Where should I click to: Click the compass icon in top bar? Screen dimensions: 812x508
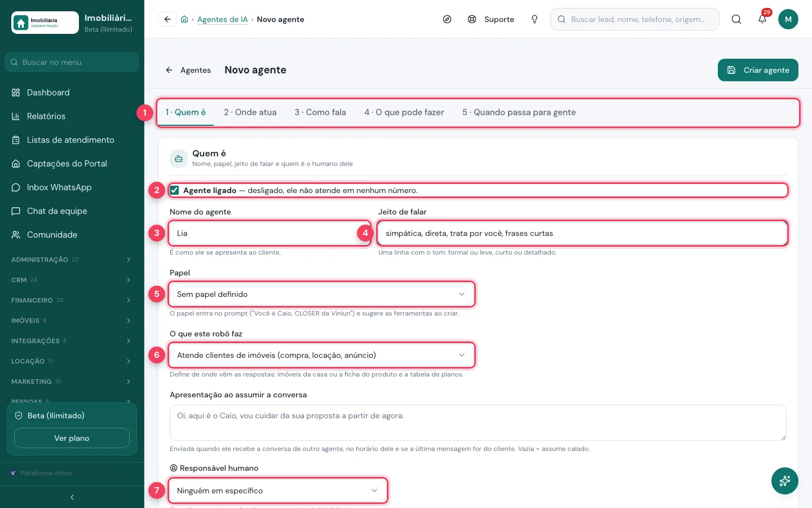coord(447,19)
